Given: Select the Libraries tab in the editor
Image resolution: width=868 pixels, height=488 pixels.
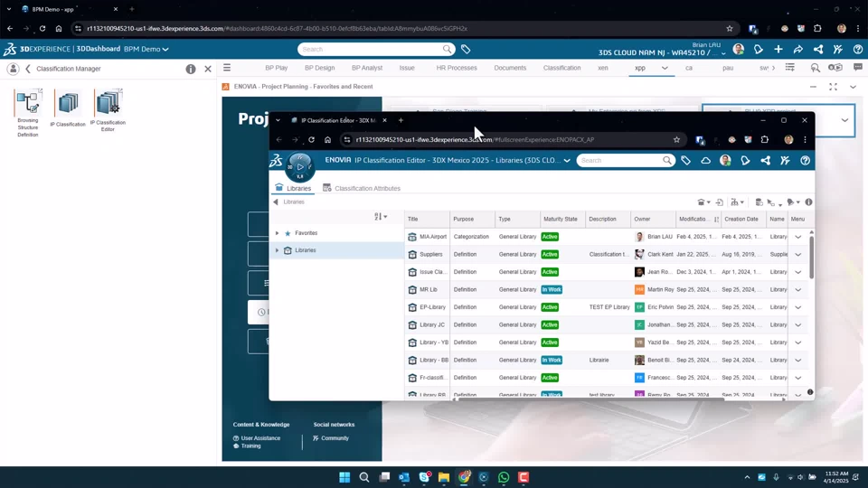Looking at the screenshot, I should coord(293,188).
